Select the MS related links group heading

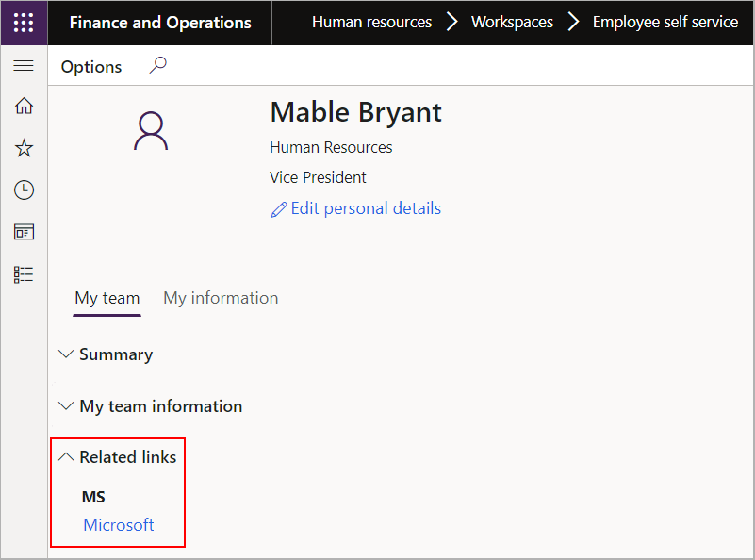[x=92, y=497]
